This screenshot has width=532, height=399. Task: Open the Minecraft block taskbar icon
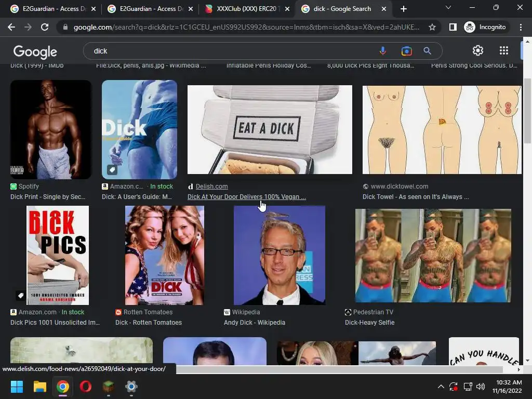click(108, 387)
